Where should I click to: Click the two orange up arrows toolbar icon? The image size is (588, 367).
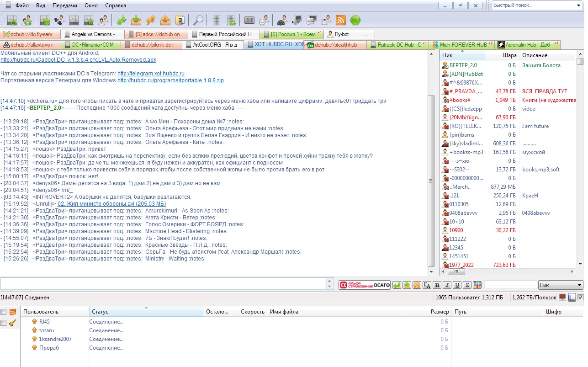(x=151, y=20)
